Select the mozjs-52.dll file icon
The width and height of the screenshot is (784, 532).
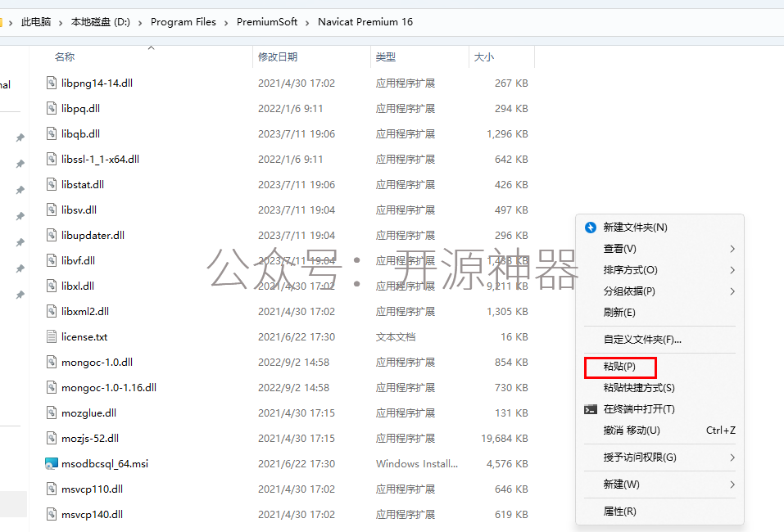pyautogui.click(x=52, y=438)
